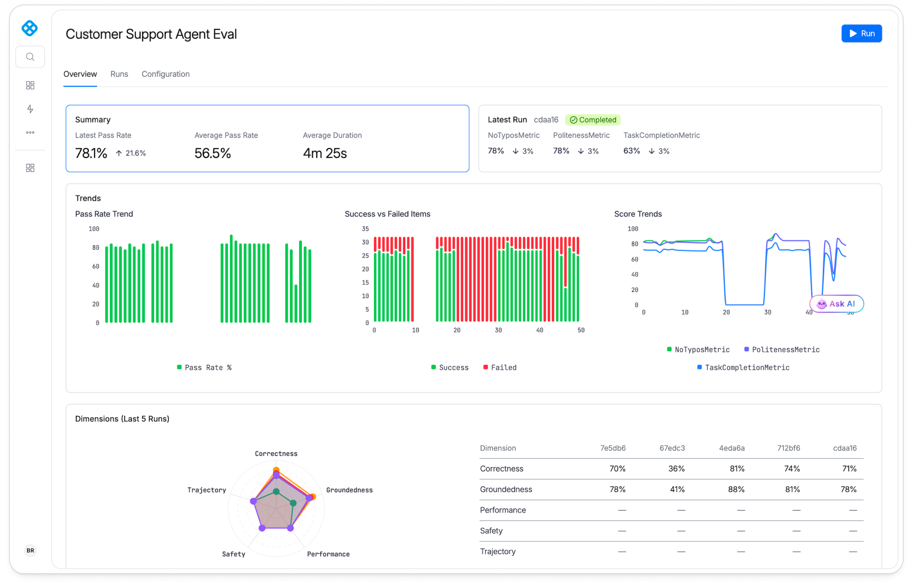913x588 pixels.
Task: Click the red Failed legend swatch
Action: (486, 367)
